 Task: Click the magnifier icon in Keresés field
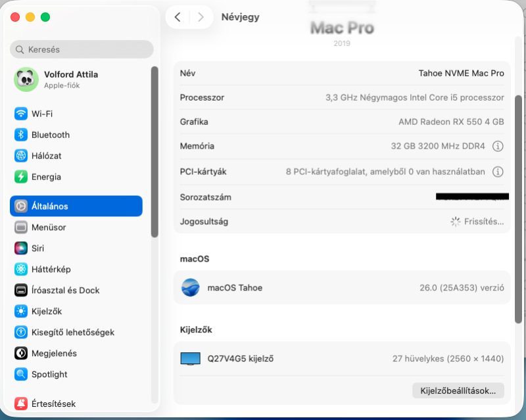(20, 50)
